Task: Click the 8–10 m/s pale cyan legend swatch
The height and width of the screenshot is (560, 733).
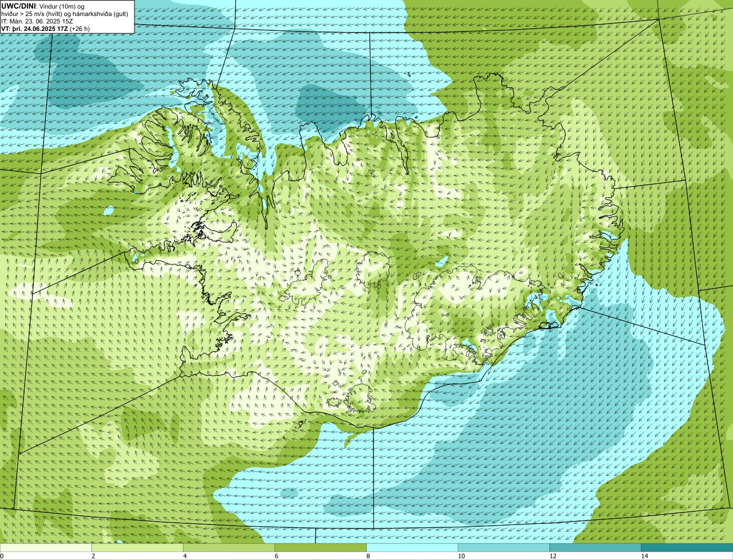Action: click(x=412, y=547)
